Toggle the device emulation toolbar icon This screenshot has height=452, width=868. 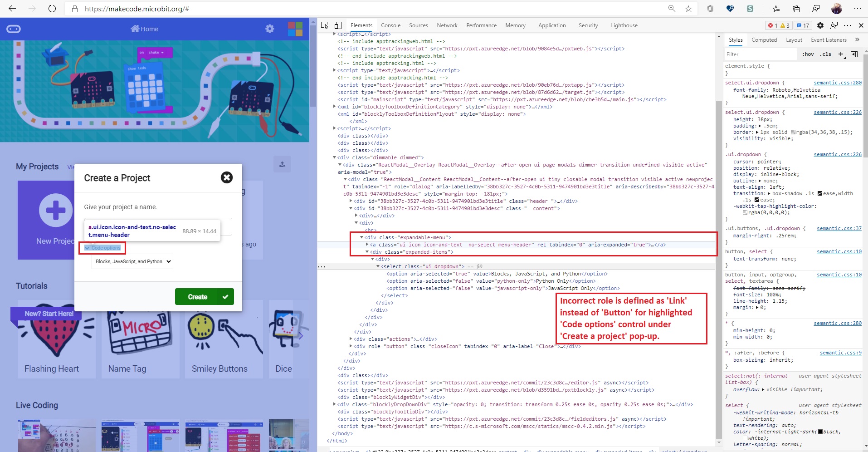pos(338,25)
